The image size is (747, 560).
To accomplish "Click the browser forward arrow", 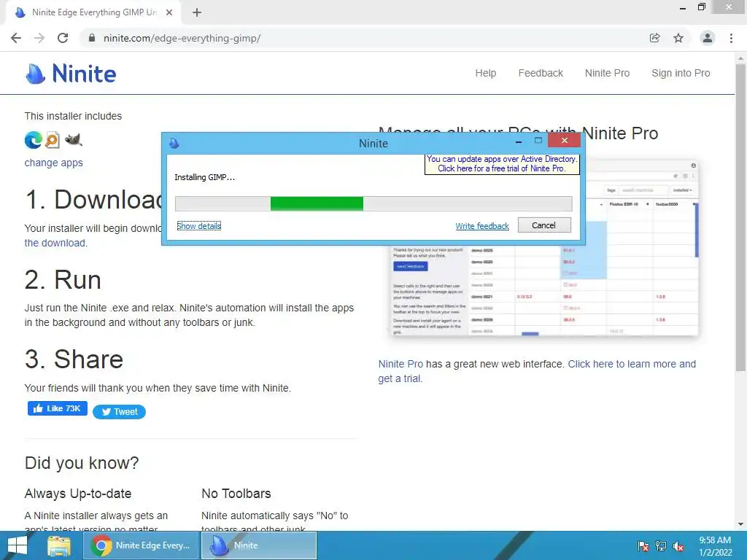I will tap(39, 38).
